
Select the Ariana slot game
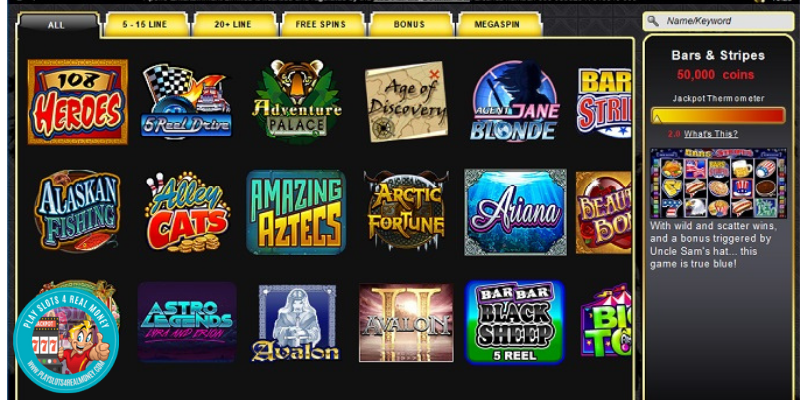[x=515, y=212]
